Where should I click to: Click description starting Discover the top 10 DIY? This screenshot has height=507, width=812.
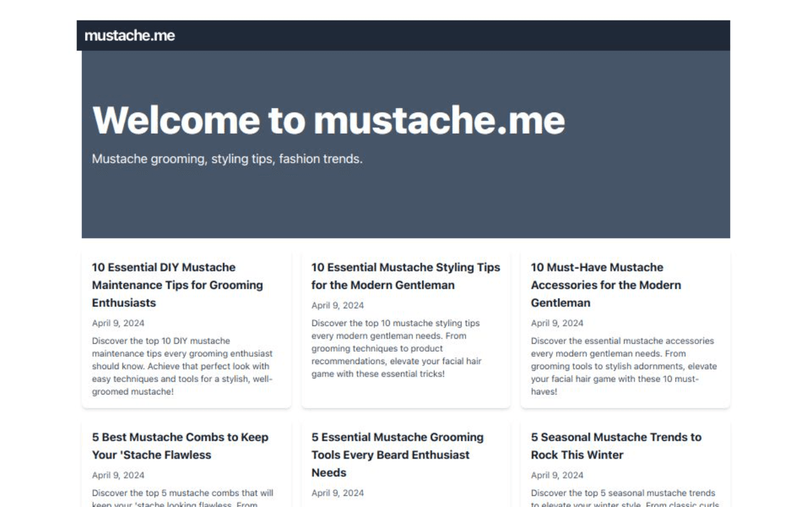tap(183, 367)
